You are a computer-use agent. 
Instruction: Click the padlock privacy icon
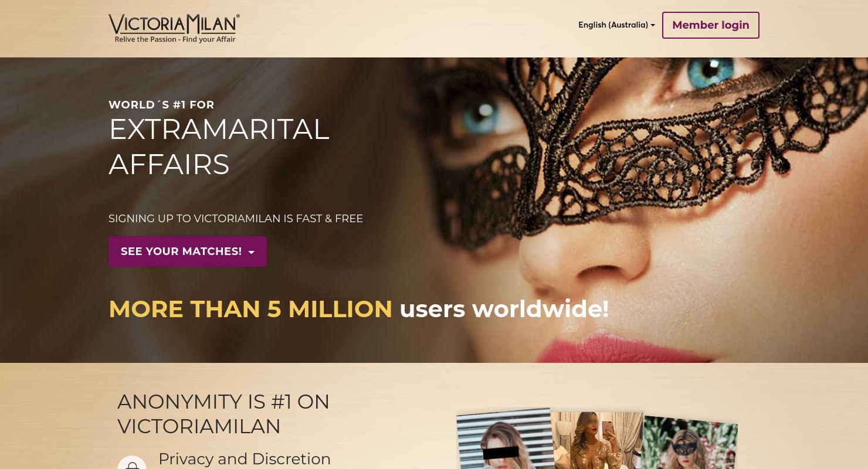[x=133, y=464]
